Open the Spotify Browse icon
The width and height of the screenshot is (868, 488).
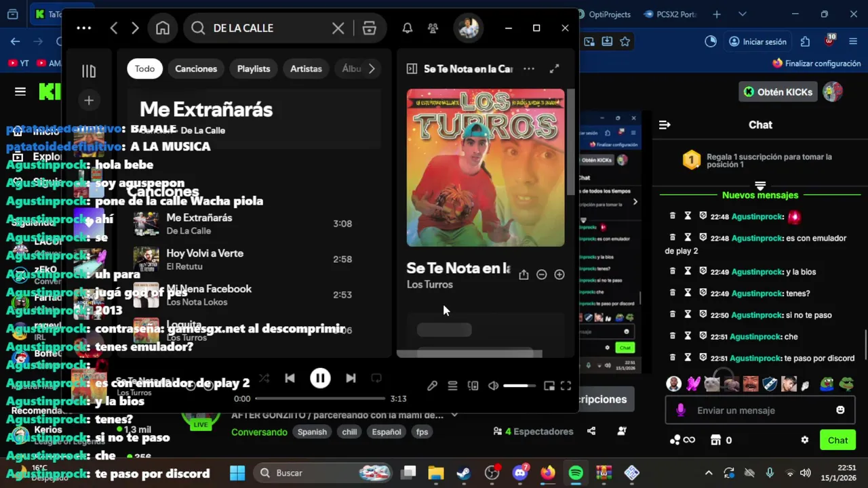(x=369, y=28)
